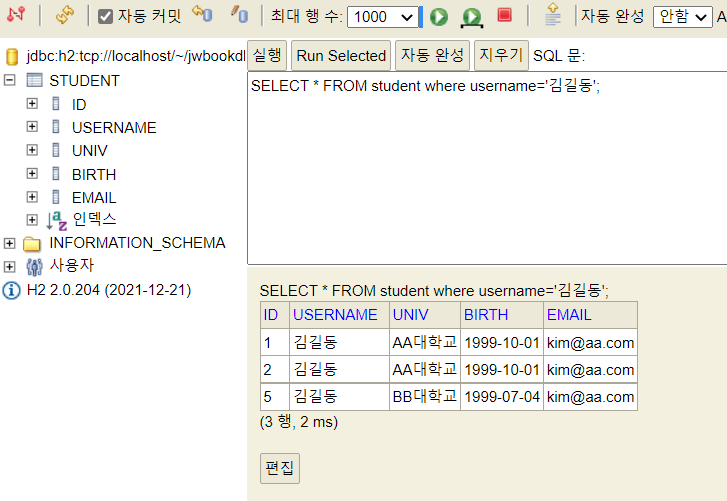Click the 실행 button
Screen dimensions: 727x501
pyautogui.click(x=267, y=56)
